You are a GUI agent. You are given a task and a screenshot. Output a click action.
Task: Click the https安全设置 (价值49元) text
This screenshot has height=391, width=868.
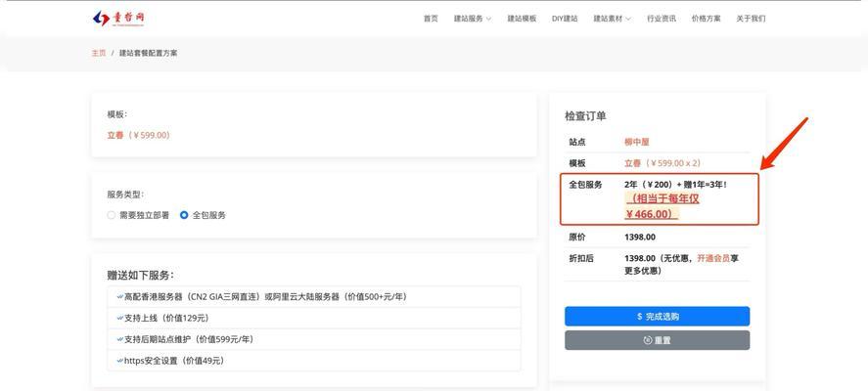coord(174,361)
